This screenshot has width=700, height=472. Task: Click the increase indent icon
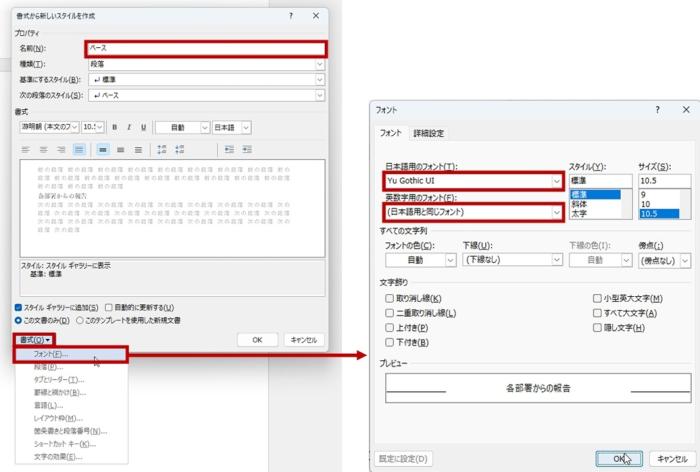click(x=246, y=149)
